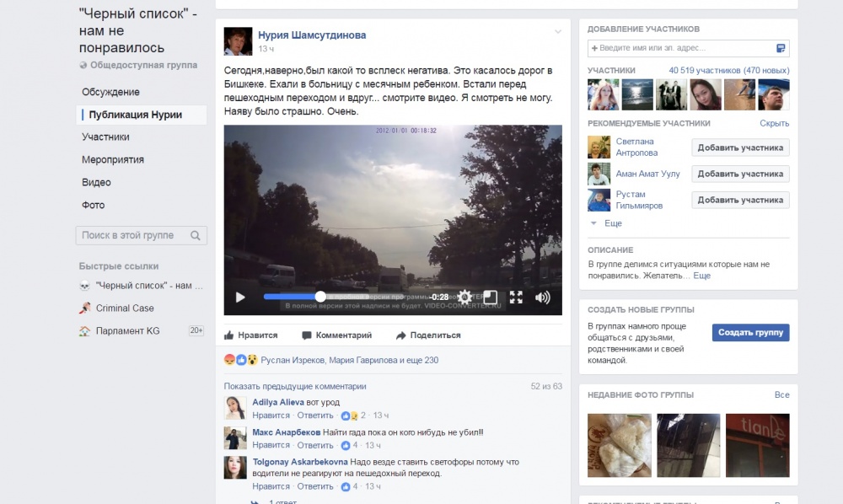View all recent group photos via Все
This screenshot has height=504, width=843.
click(781, 395)
